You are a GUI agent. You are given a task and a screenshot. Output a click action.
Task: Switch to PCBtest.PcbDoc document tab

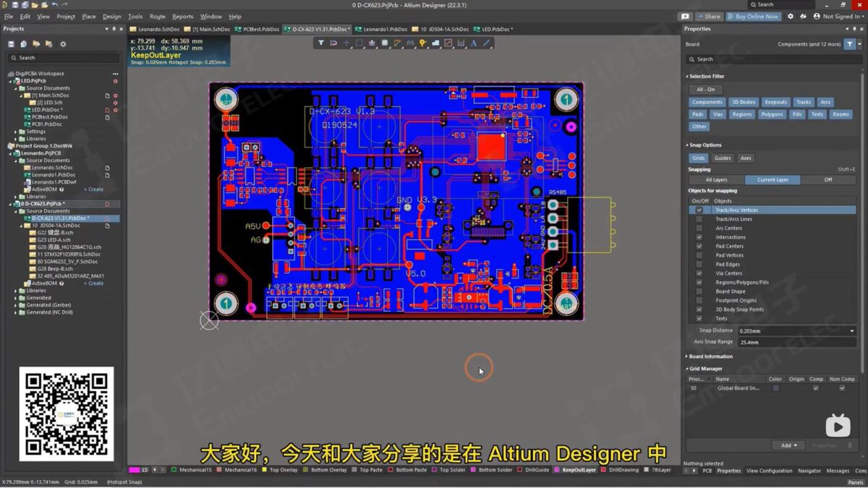[258, 29]
